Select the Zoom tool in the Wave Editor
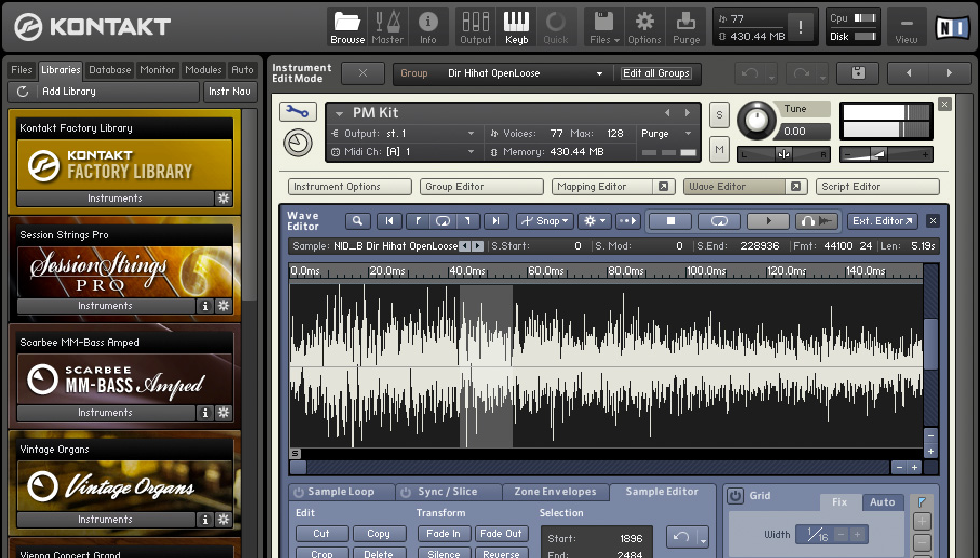 pyautogui.click(x=357, y=221)
